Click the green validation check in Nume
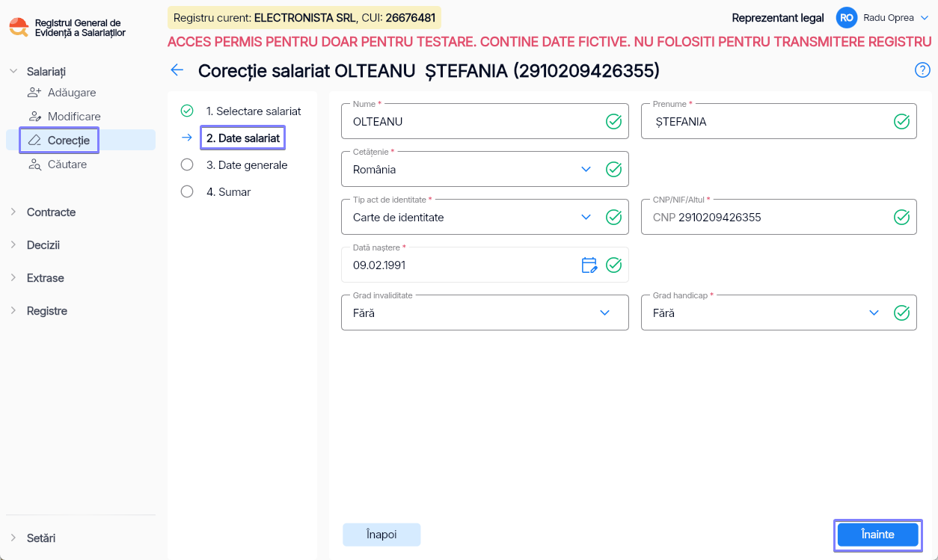This screenshot has height=560, width=938. click(613, 121)
